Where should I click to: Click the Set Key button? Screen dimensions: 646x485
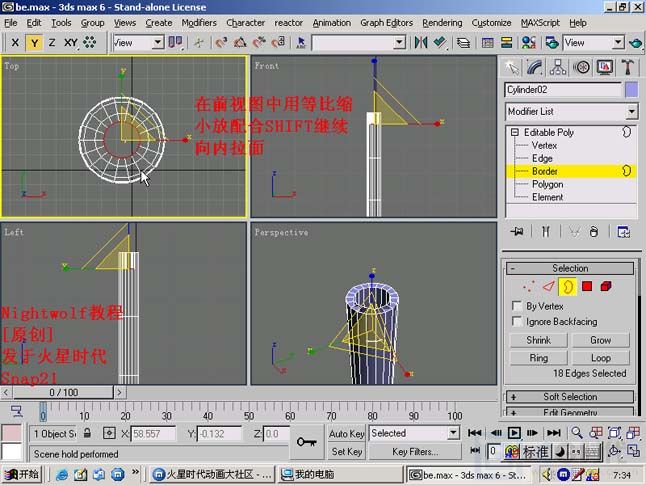coord(346,452)
